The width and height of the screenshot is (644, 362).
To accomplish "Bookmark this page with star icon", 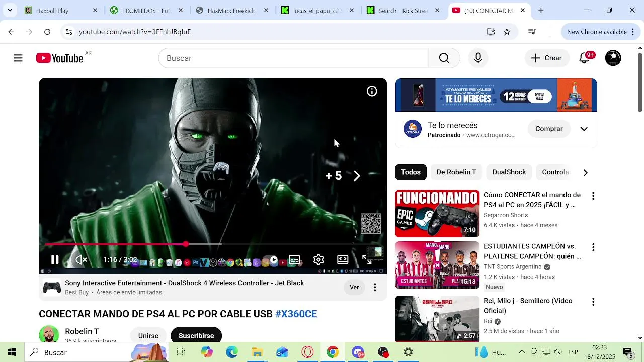I will click(507, 32).
